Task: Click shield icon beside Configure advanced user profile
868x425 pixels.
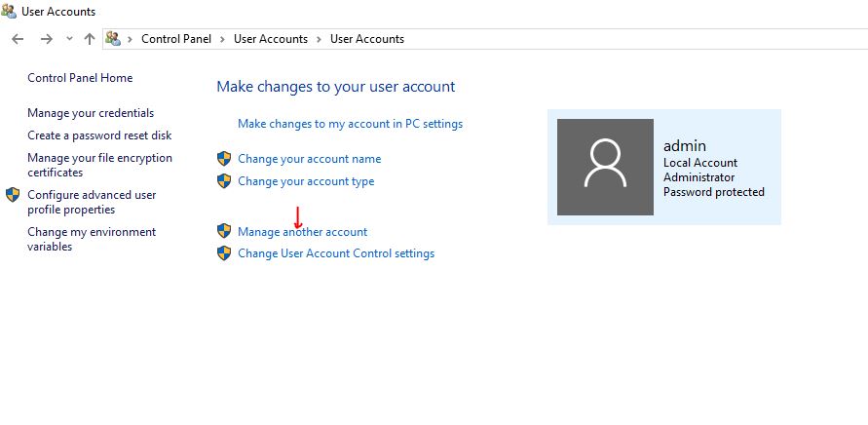Action: click(x=14, y=195)
